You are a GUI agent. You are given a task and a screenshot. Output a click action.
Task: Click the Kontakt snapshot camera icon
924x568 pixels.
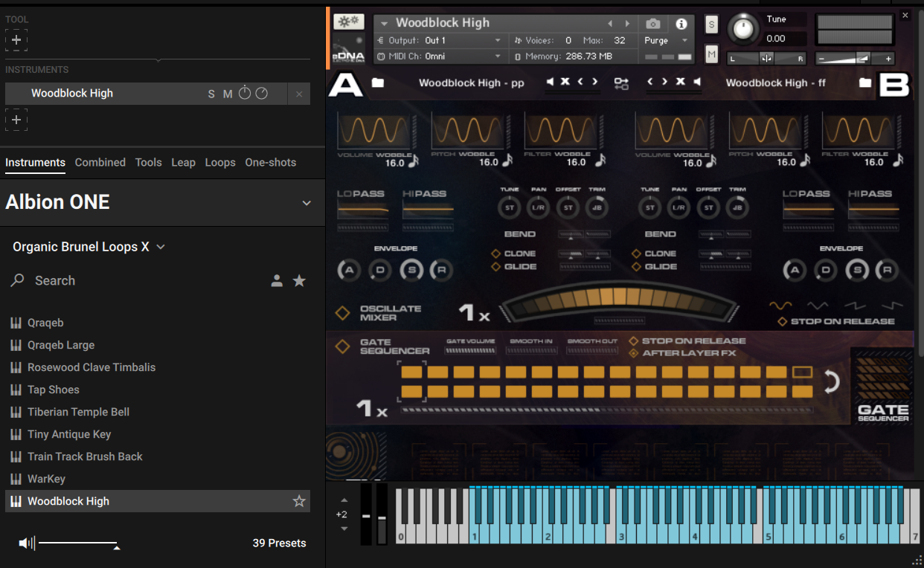[x=652, y=25]
